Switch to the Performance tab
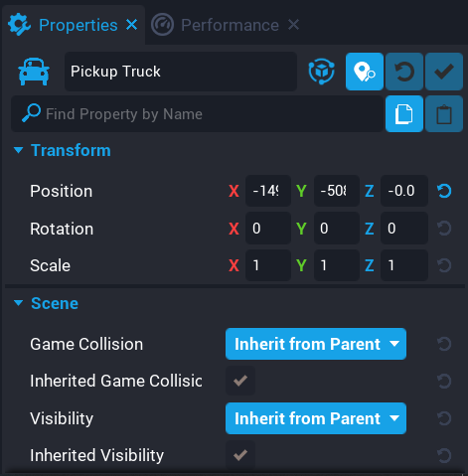 pyautogui.click(x=230, y=25)
